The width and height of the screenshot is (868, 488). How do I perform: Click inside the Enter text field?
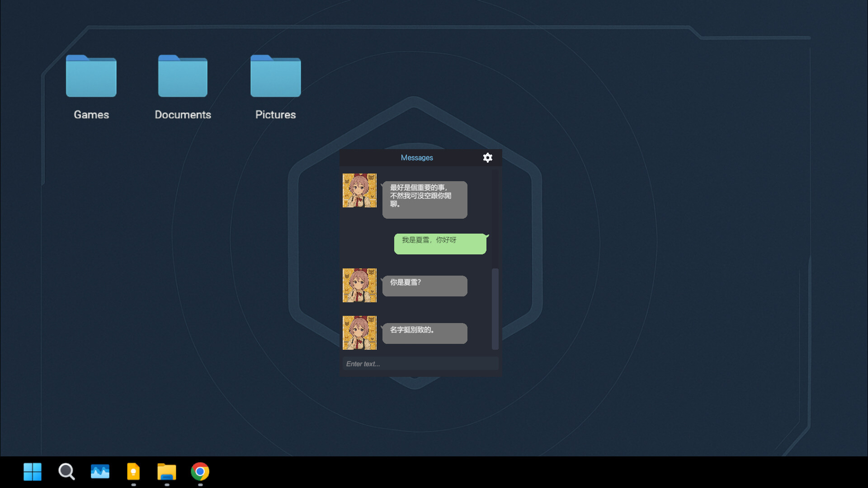coord(420,363)
